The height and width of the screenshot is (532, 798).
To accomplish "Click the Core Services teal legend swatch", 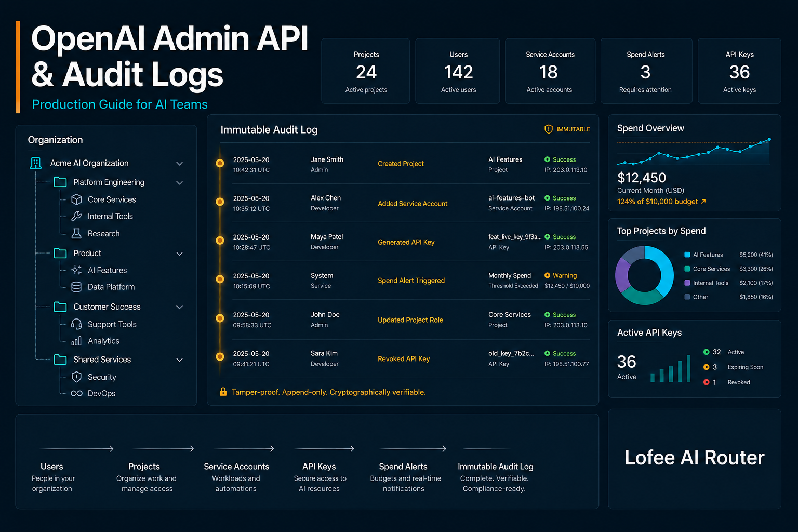I will pos(687,269).
